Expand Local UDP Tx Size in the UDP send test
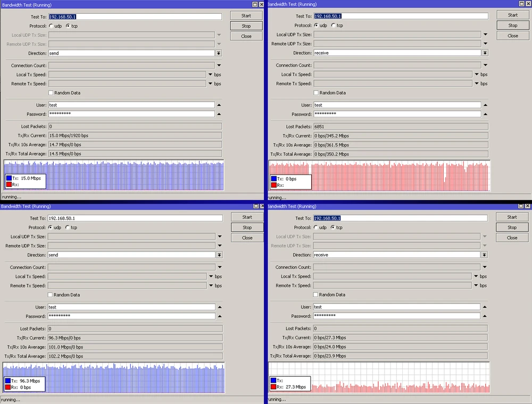The image size is (532, 404). [x=219, y=236]
